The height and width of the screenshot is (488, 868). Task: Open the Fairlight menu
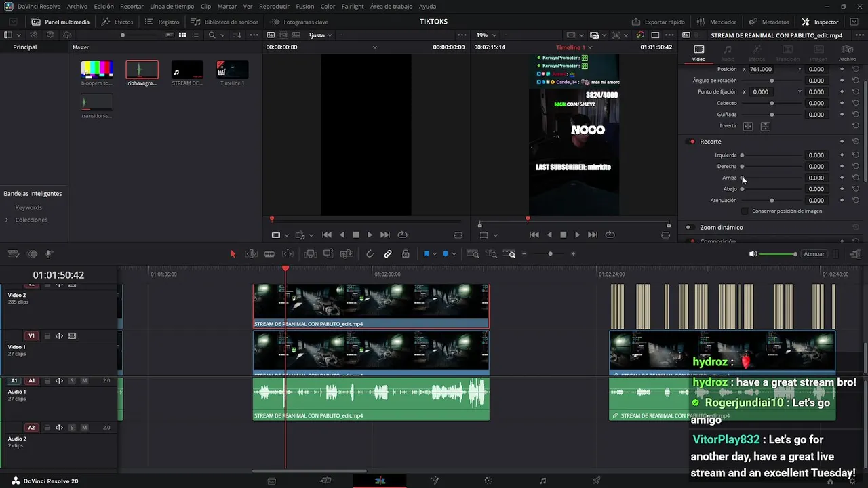[x=353, y=7]
